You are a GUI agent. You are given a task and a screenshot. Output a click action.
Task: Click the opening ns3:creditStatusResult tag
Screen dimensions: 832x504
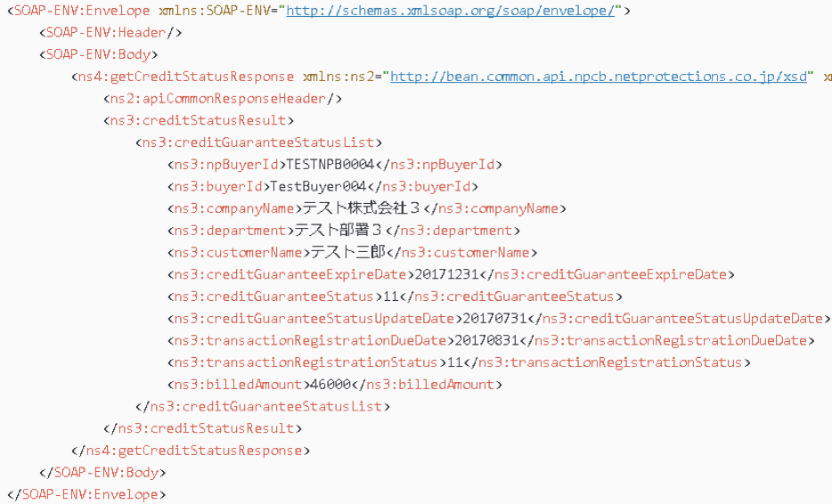[199, 120]
